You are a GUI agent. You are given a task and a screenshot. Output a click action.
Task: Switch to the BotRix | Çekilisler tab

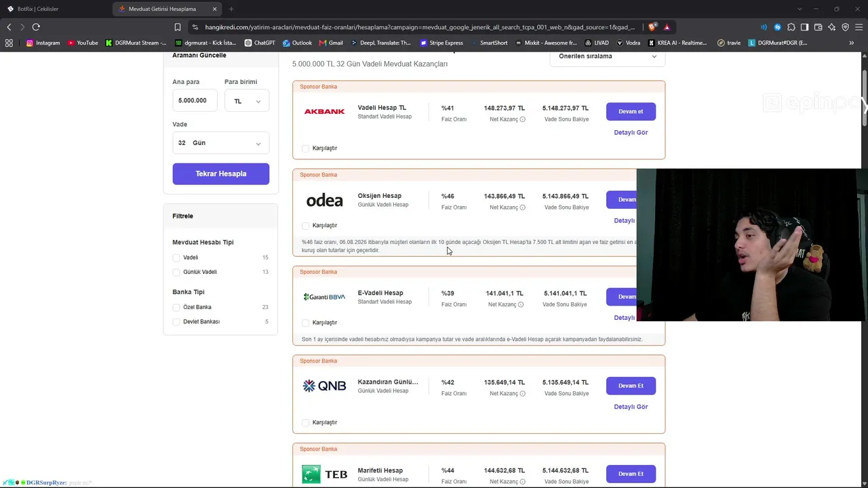(54, 9)
